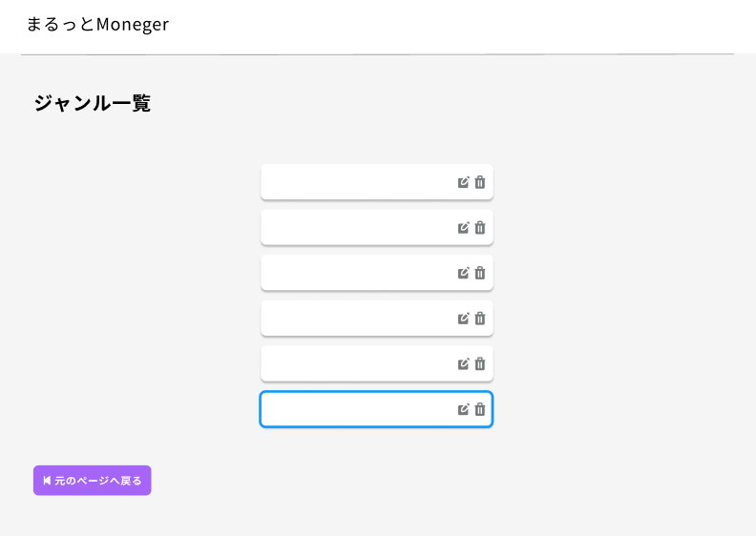
Task: Click trash icon in third genre row
Action: tap(480, 273)
